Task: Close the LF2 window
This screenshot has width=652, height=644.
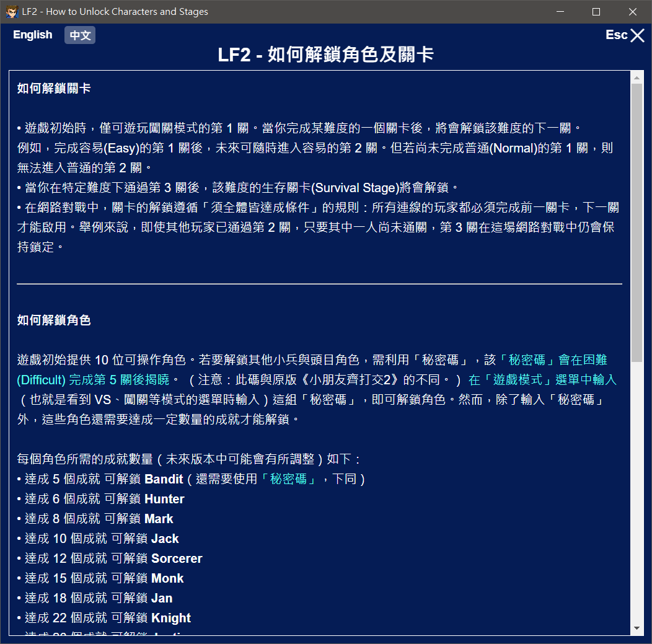Action: [x=632, y=12]
